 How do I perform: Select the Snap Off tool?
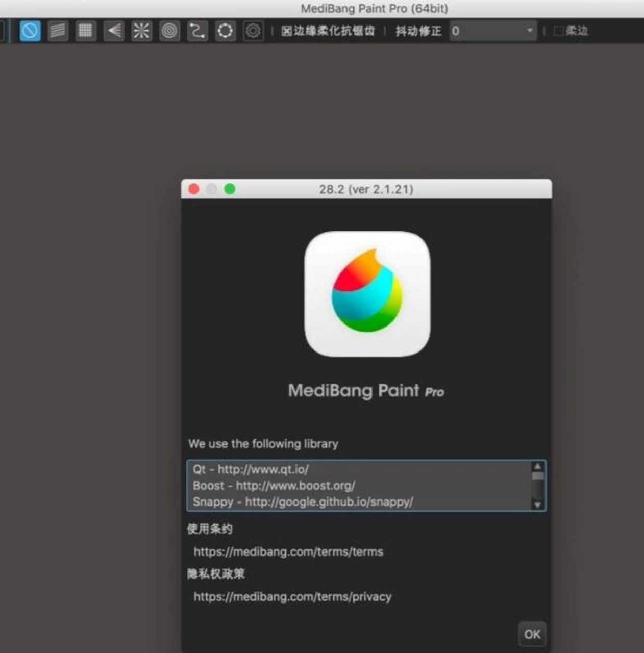[x=29, y=31]
